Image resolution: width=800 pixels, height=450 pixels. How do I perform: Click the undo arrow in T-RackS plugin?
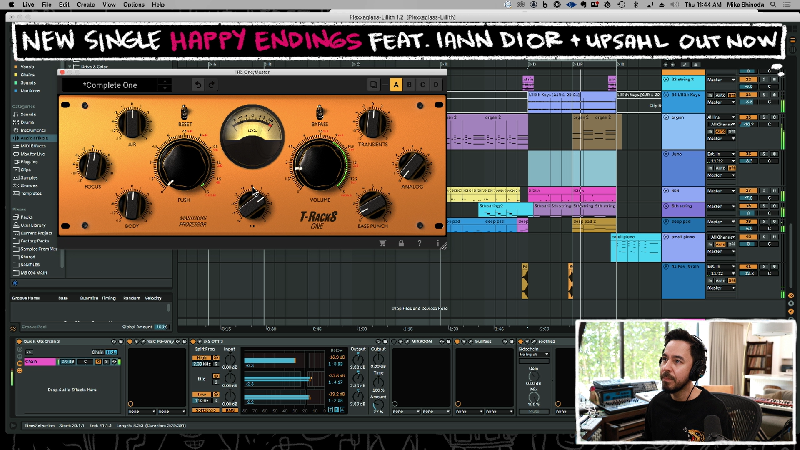pos(197,85)
